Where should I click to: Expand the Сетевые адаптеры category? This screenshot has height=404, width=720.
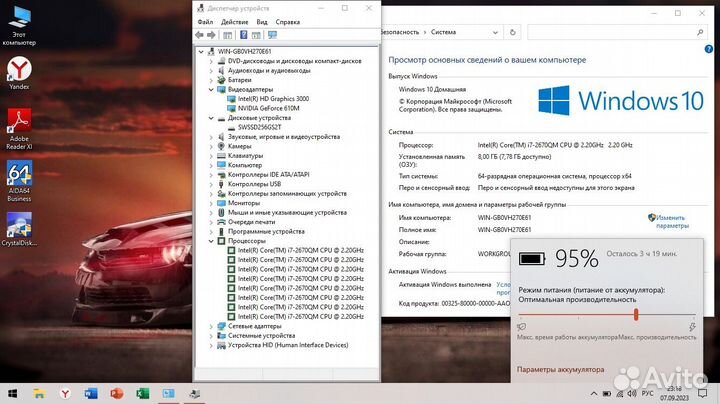[211, 326]
